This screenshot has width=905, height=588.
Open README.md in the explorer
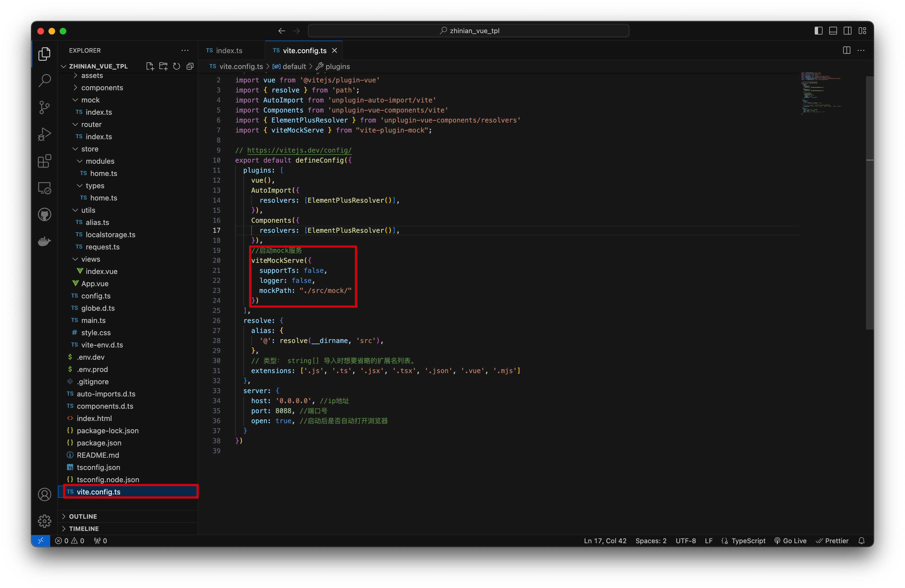click(128, 455)
